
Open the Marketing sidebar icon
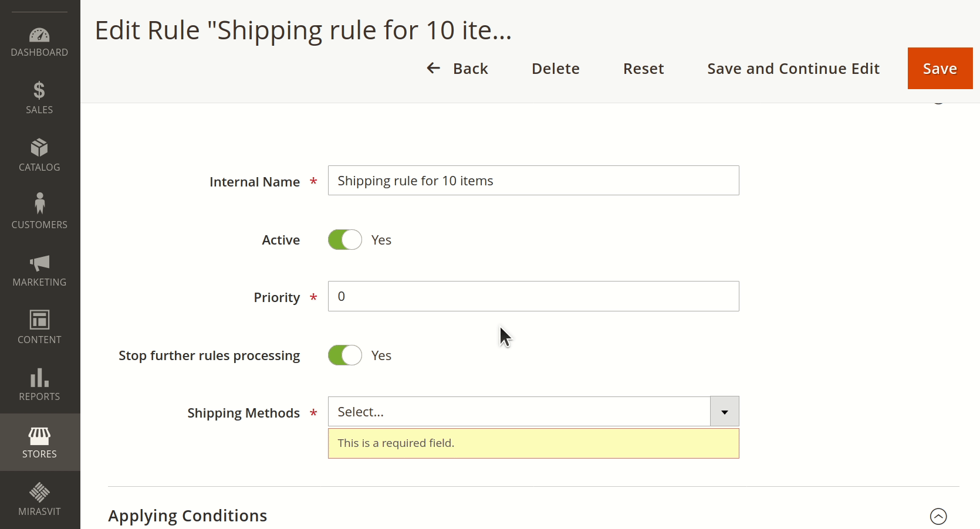[39, 270]
